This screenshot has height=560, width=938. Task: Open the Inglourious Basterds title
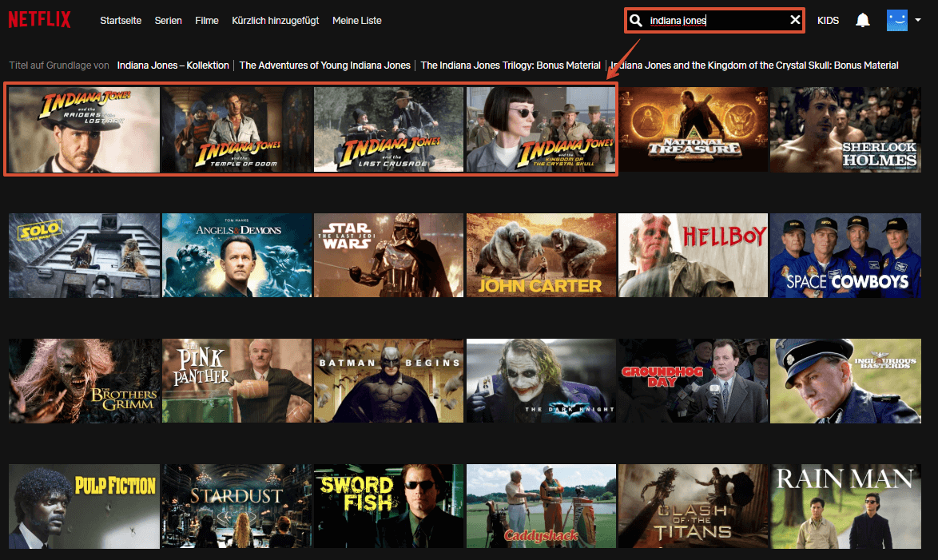point(845,381)
